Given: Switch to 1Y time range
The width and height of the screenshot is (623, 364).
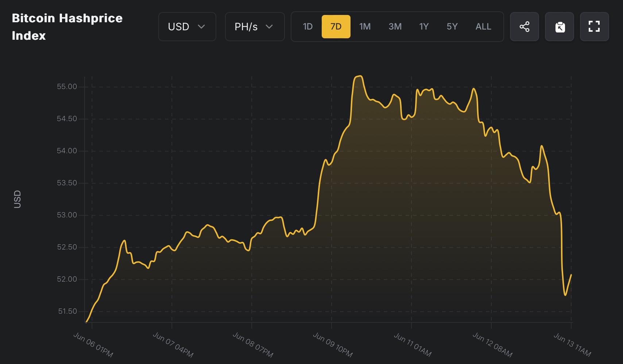Looking at the screenshot, I should 424,27.
